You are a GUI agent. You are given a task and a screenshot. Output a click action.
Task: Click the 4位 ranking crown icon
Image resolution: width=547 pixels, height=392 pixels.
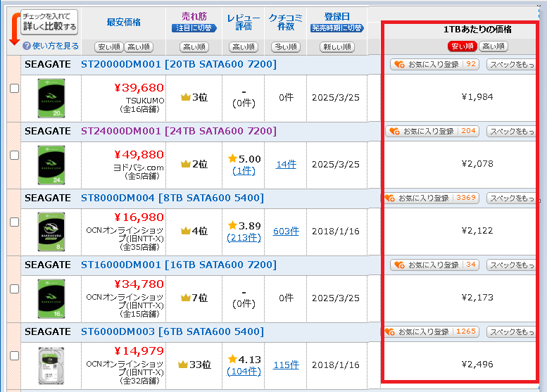coord(186,231)
